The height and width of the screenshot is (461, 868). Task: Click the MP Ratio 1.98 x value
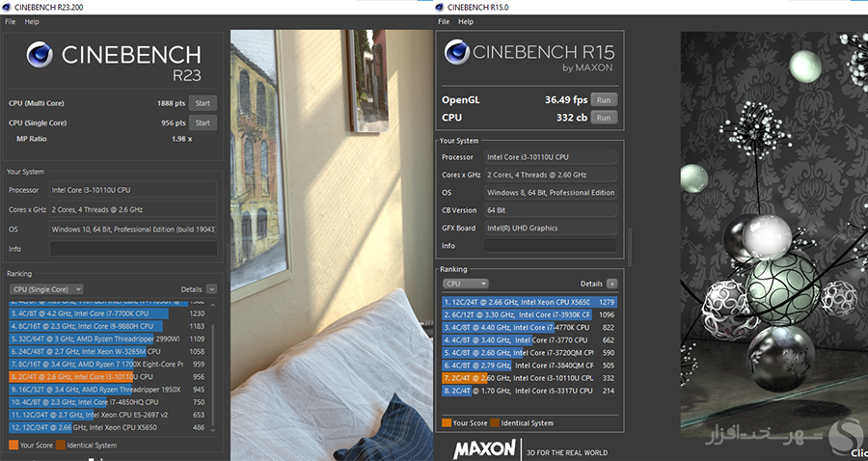pos(181,139)
